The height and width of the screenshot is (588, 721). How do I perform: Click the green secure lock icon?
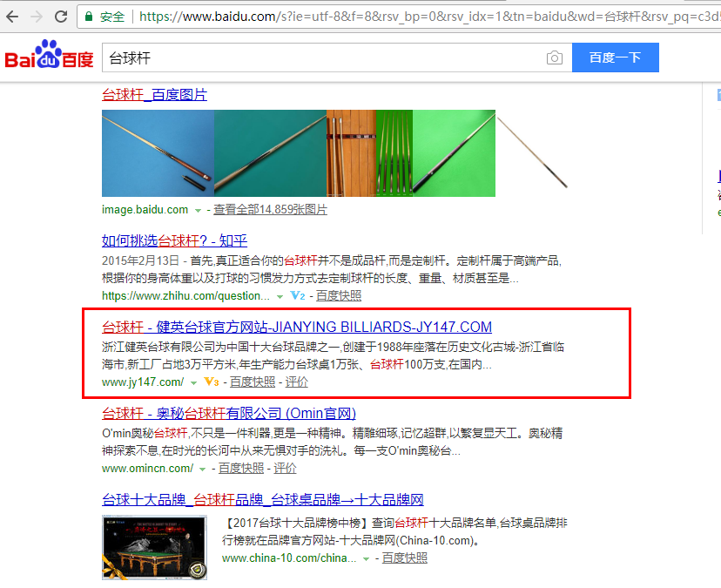[x=89, y=17]
